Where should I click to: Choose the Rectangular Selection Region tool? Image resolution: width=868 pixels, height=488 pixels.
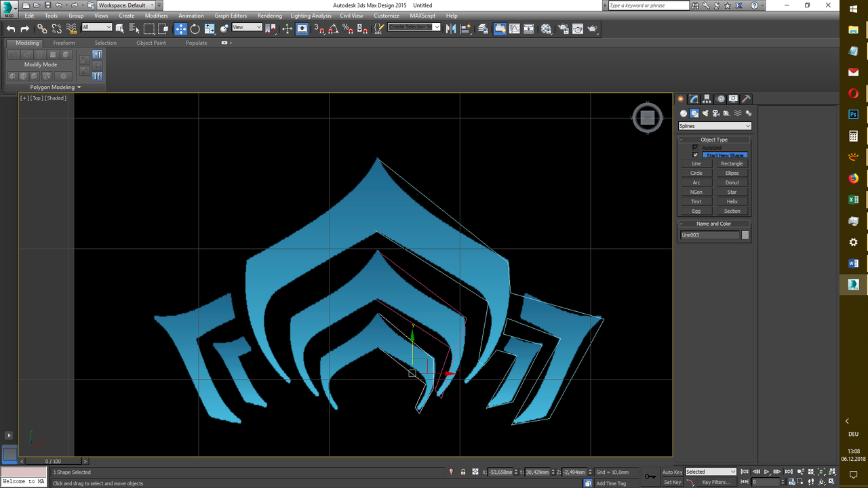(x=149, y=28)
